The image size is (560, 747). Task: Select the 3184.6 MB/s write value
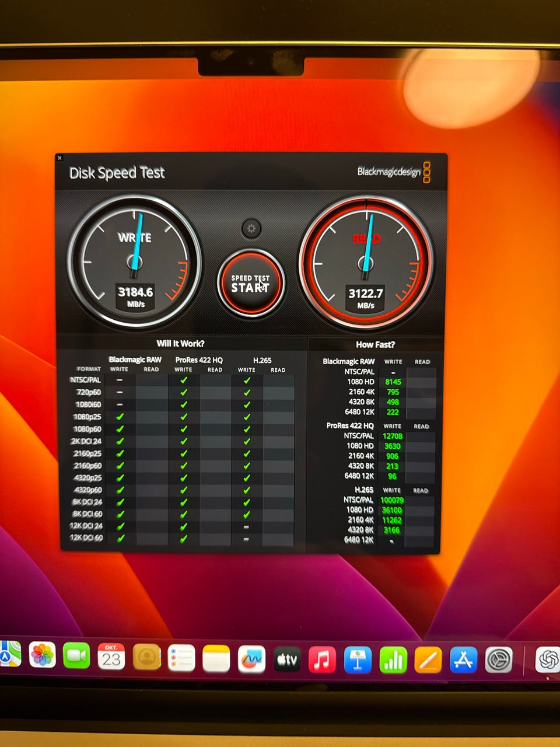click(135, 292)
